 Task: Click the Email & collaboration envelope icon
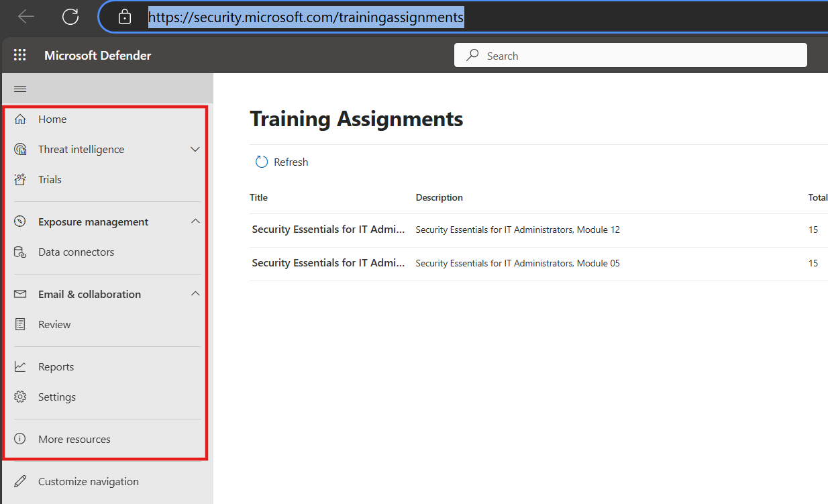20,295
